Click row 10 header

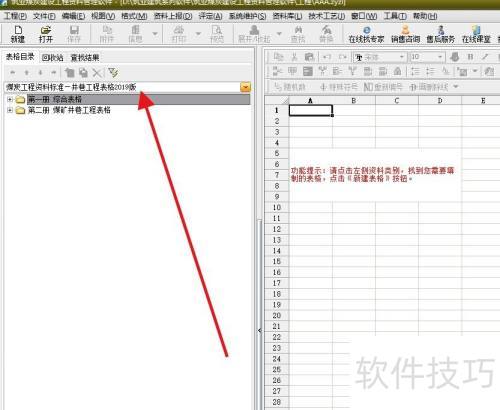tap(277, 207)
